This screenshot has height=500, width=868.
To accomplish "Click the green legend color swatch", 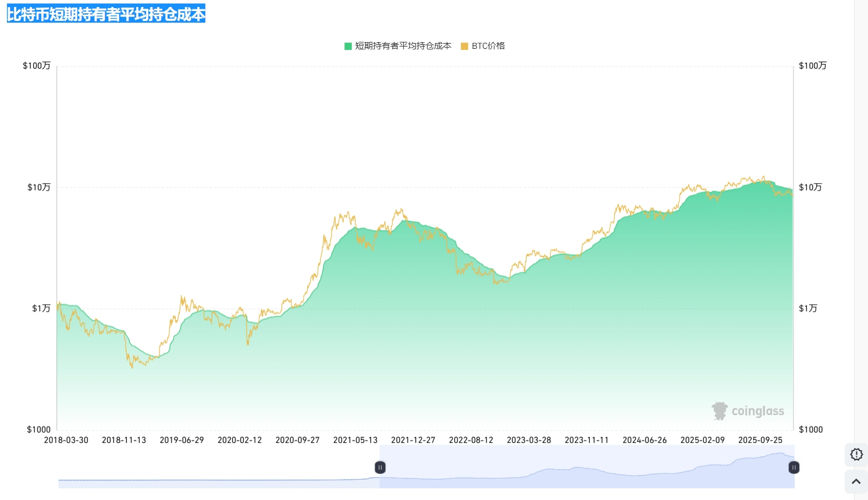I will pyautogui.click(x=348, y=46).
